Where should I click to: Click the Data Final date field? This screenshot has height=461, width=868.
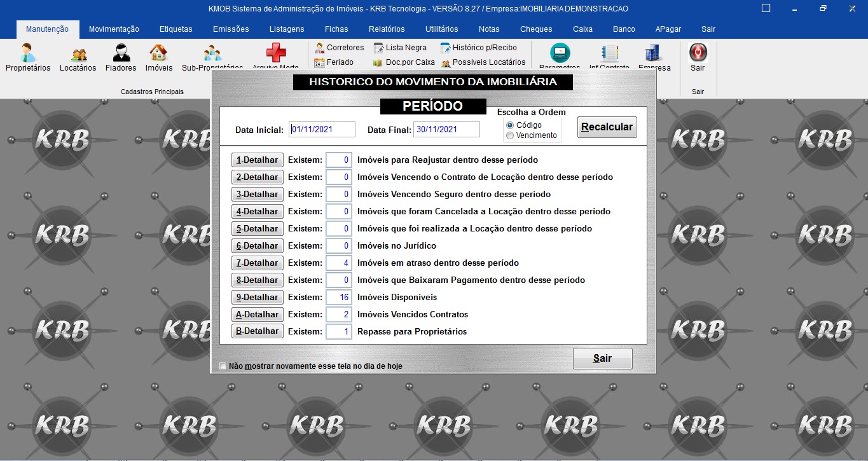(446, 130)
